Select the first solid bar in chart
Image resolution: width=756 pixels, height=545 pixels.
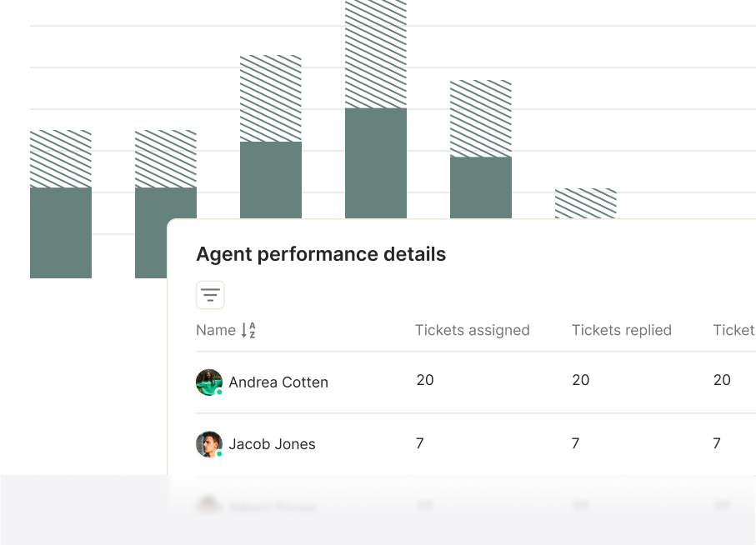coord(61,232)
